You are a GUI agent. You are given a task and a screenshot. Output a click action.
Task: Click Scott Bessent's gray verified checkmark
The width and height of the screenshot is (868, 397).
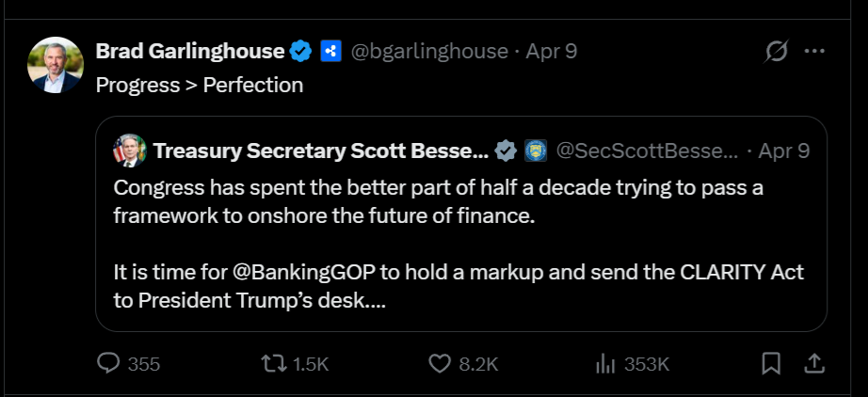[506, 151]
